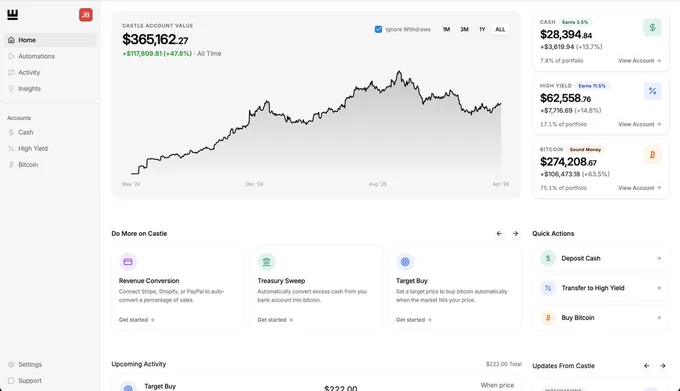
Task: Click the $365,162.27 account value
Action: click(155, 40)
